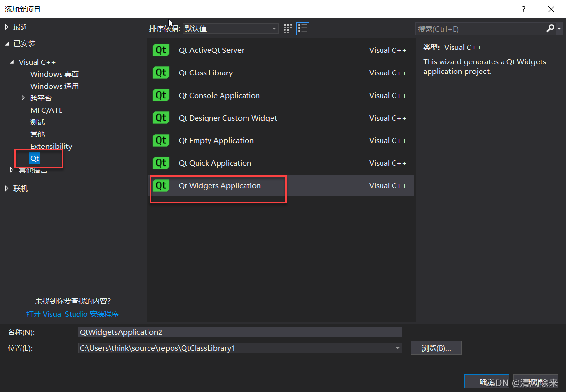Open the sort-by 默认值 dropdown
The height and width of the screenshot is (392, 566).
[x=231, y=28]
